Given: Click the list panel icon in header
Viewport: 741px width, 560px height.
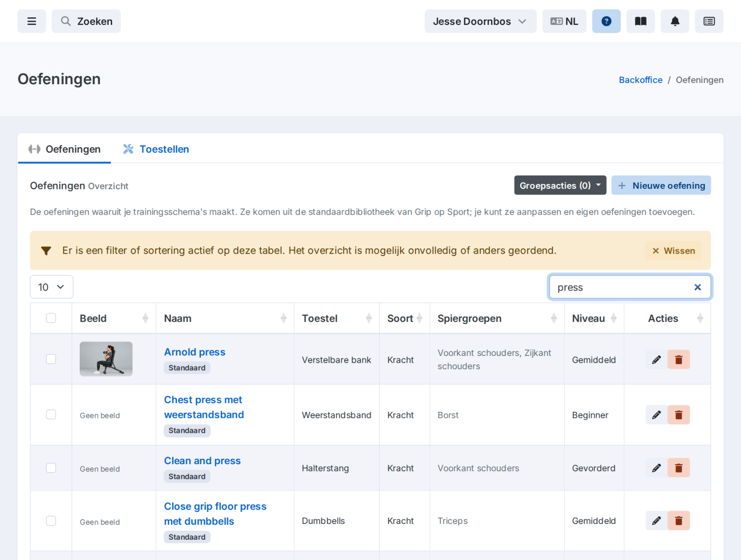Looking at the screenshot, I should (709, 21).
